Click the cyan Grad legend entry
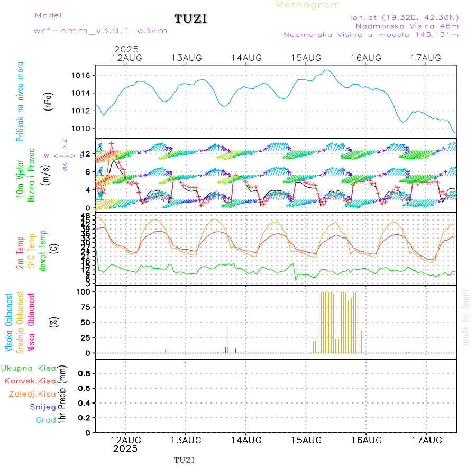The image size is (476, 476). [x=45, y=420]
